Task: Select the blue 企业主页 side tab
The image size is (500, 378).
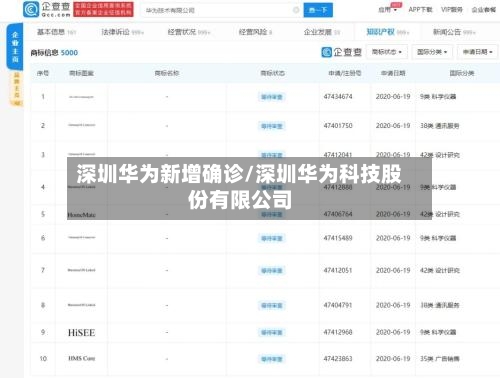Action: pyautogui.click(x=15, y=47)
